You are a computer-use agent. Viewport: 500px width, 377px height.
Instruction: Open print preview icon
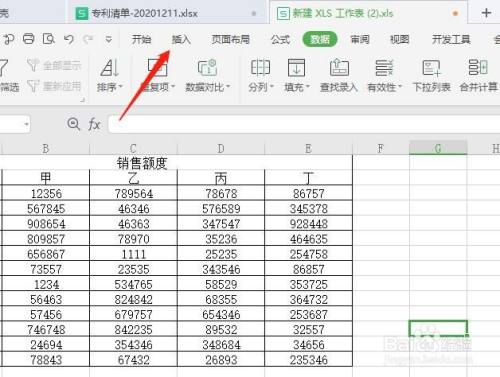click(49, 39)
